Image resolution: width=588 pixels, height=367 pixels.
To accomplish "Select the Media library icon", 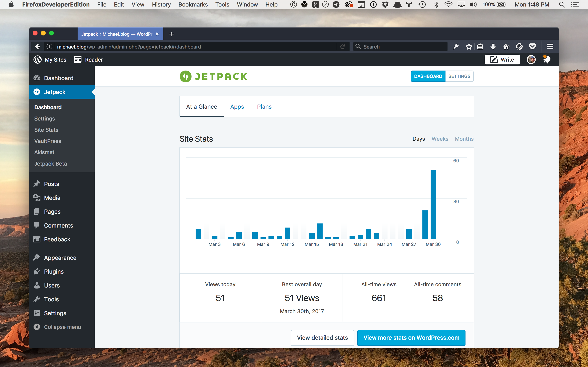I will point(37,198).
